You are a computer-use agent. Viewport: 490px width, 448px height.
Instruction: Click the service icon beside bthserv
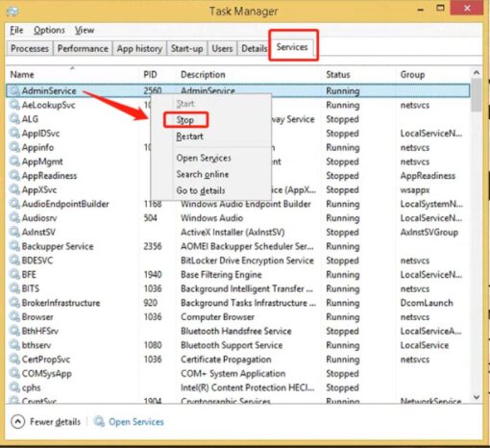[x=14, y=345]
